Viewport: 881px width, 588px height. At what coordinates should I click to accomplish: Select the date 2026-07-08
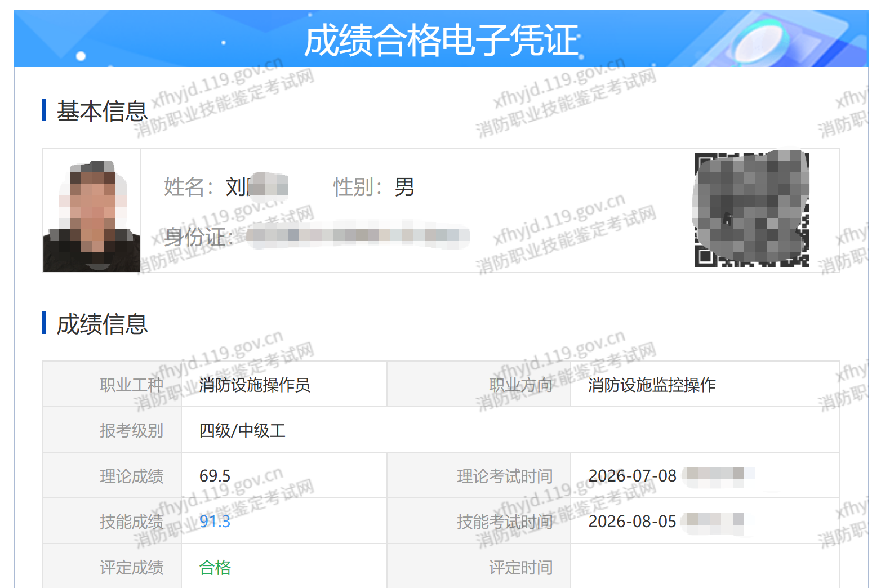pos(632,476)
